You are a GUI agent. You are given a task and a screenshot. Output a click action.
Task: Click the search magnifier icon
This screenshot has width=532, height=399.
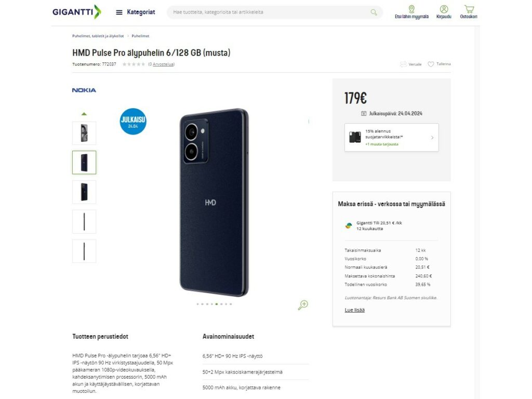[x=374, y=11]
